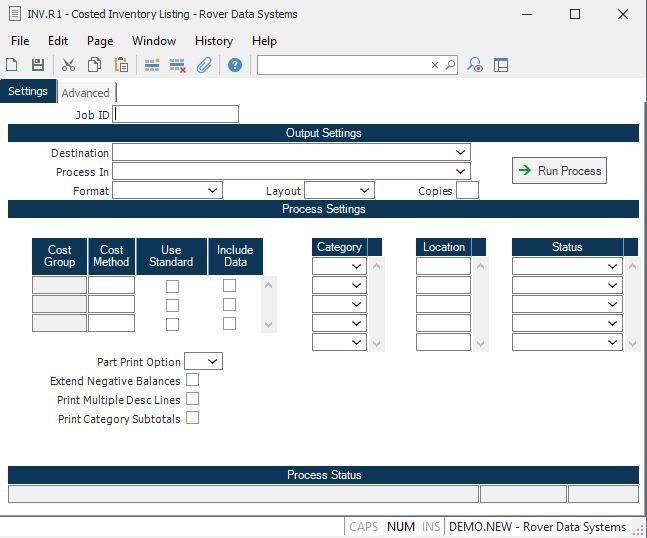The width and height of the screenshot is (647, 538).
Task: Click the Delete row toolbar icon
Action: [178, 65]
